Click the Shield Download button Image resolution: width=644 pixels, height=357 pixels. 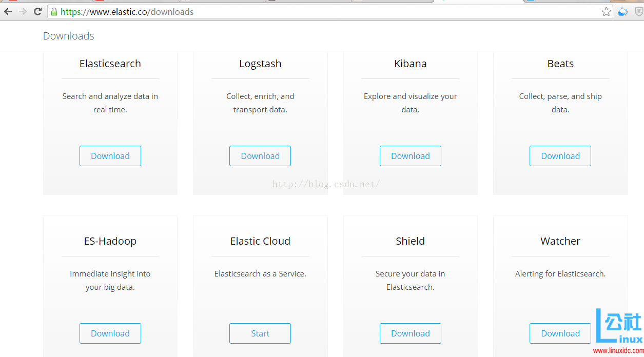[x=410, y=333]
